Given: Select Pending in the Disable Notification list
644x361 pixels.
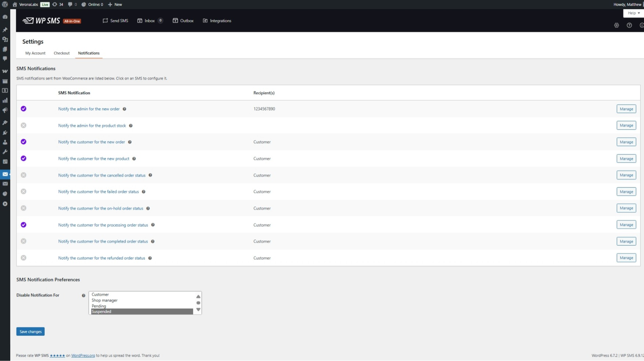Looking at the screenshot, I should click(x=142, y=306).
